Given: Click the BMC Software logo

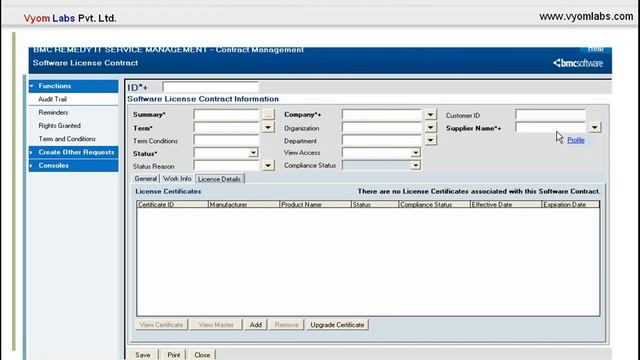Looking at the screenshot, I should click(578, 63).
